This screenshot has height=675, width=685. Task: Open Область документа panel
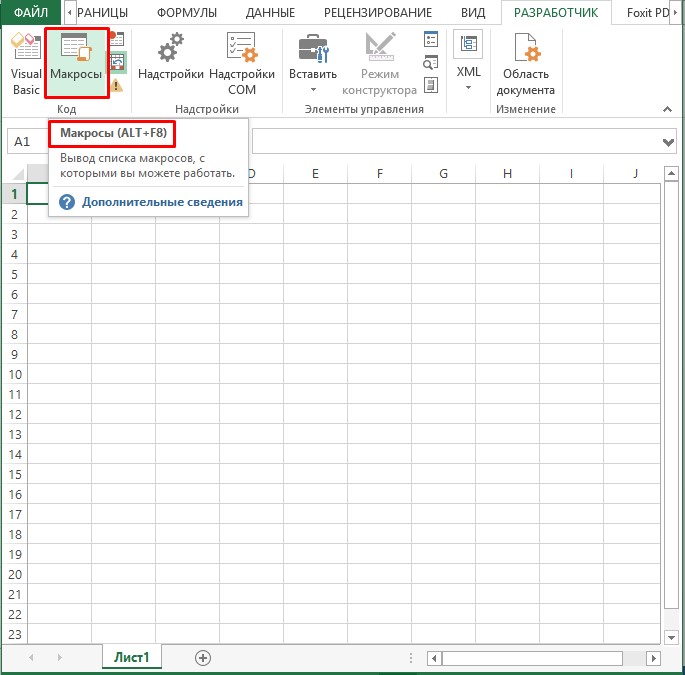pos(526,64)
